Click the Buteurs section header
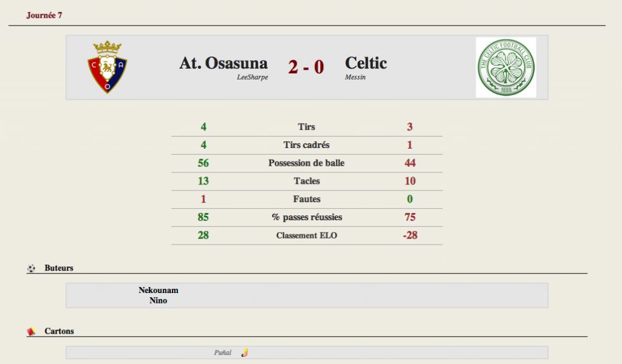The width and height of the screenshot is (622, 364). coord(59,268)
